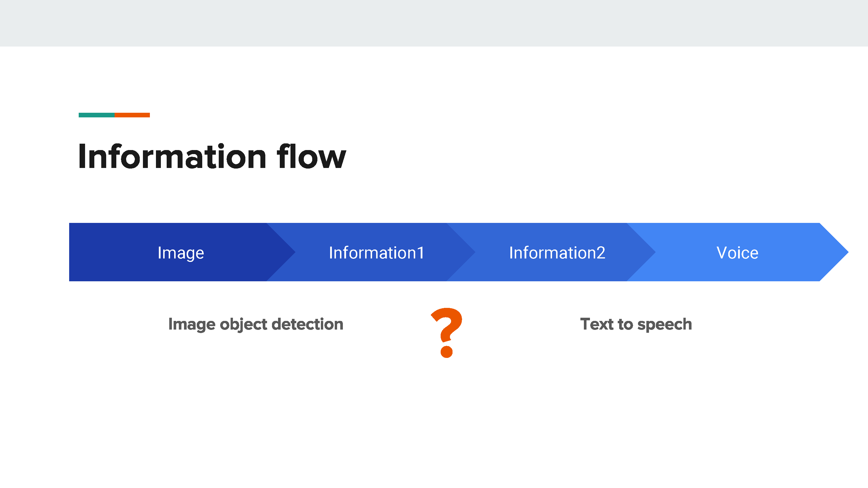This screenshot has width=868, height=488.
Task: Select the word detection in the caption
Action: pos(308,324)
